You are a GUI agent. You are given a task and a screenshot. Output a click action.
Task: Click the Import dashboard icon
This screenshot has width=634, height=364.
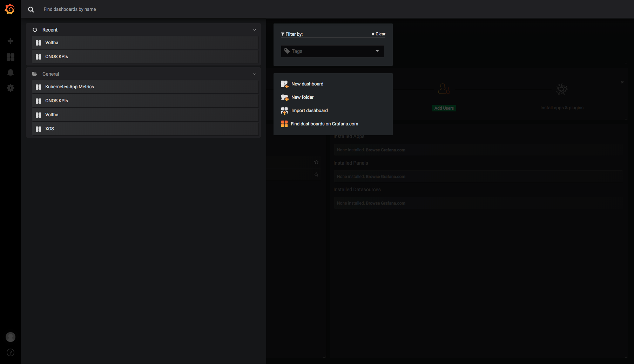284,111
